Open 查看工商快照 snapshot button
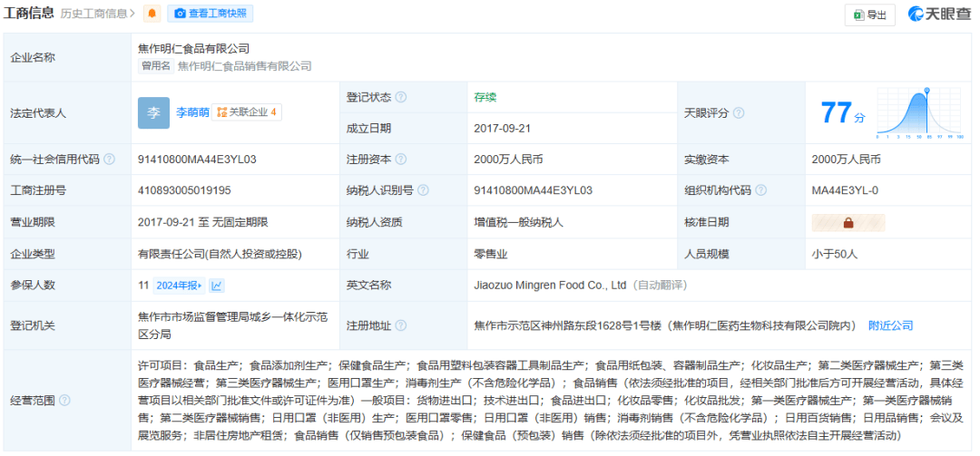980x456 pixels. pyautogui.click(x=210, y=14)
